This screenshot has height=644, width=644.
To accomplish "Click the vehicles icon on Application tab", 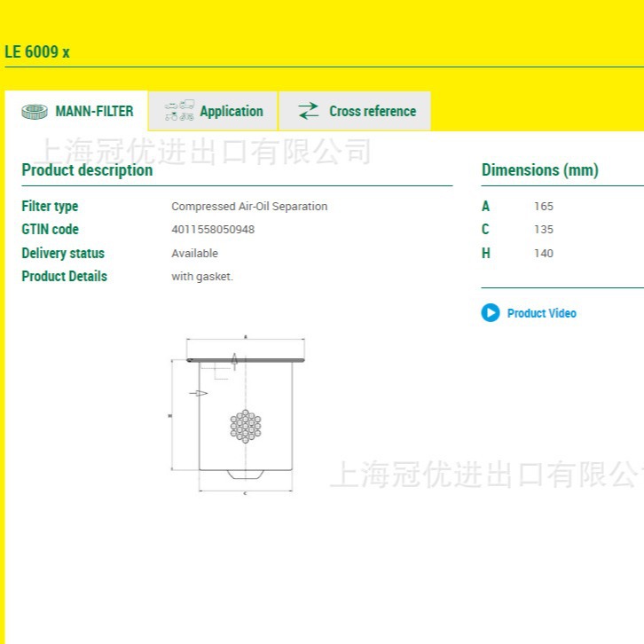I will tap(179, 110).
